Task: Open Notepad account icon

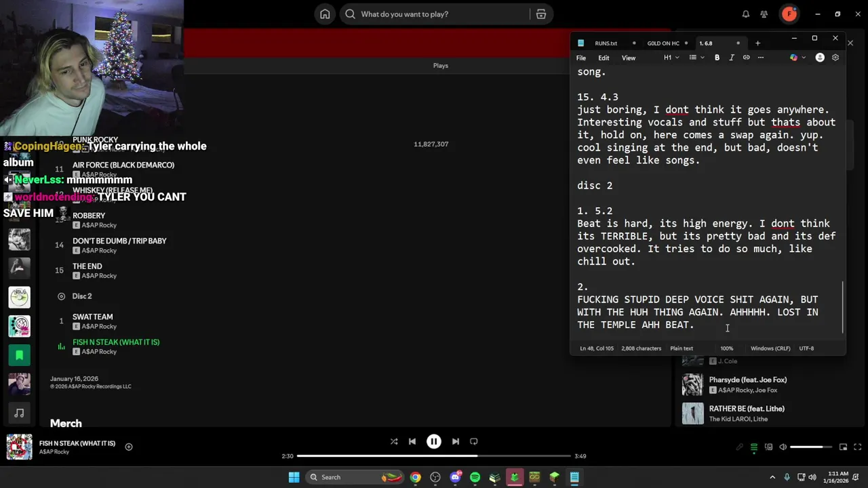Action: click(820, 58)
